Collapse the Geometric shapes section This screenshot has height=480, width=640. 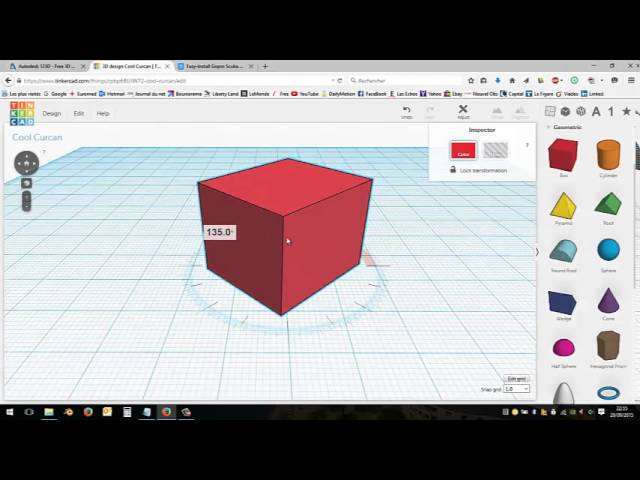point(548,127)
